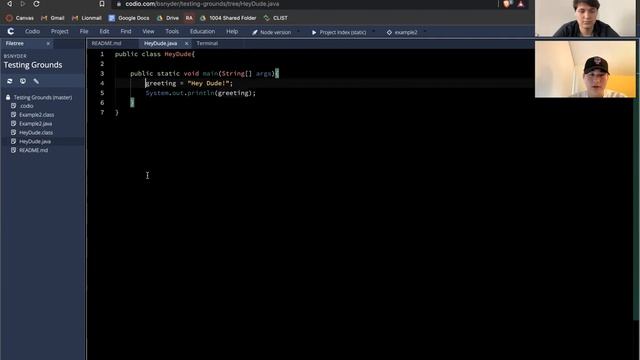Click the Testing Grounds project title
The height and width of the screenshot is (360, 640).
(x=33, y=65)
